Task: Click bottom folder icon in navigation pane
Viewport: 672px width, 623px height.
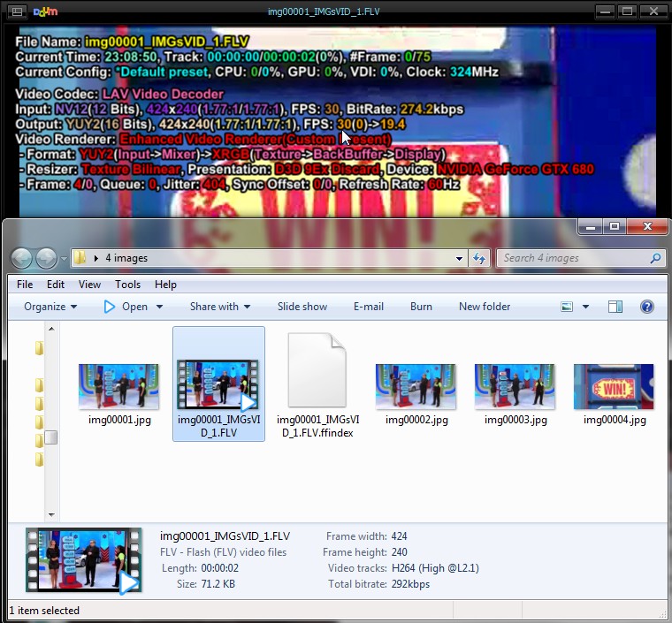Action: (x=39, y=460)
